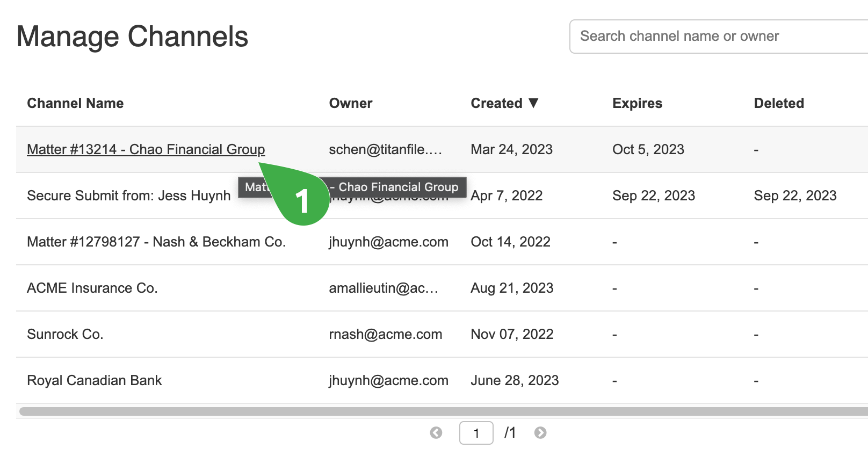Click the next page arrow
The height and width of the screenshot is (463, 868).
tap(540, 432)
